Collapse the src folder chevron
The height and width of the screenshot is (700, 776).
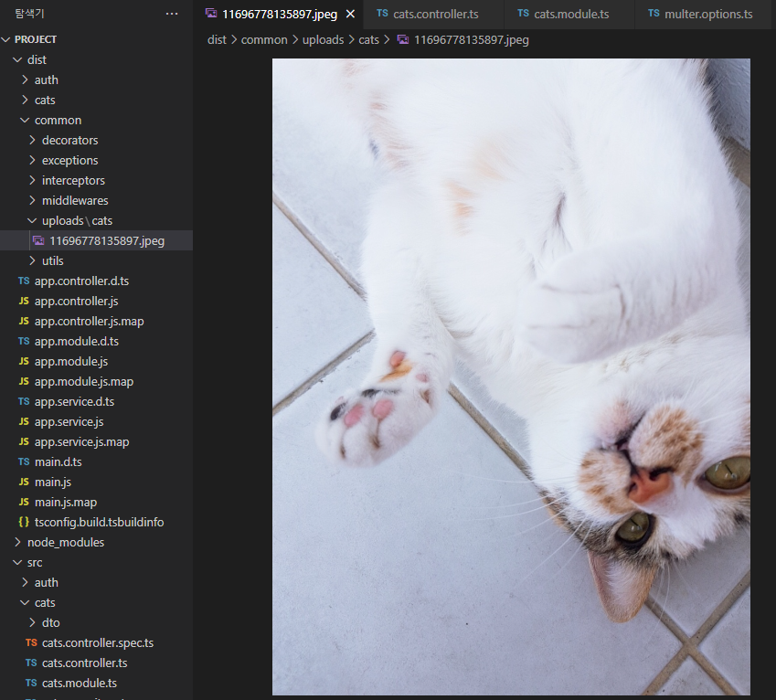pos(17,563)
